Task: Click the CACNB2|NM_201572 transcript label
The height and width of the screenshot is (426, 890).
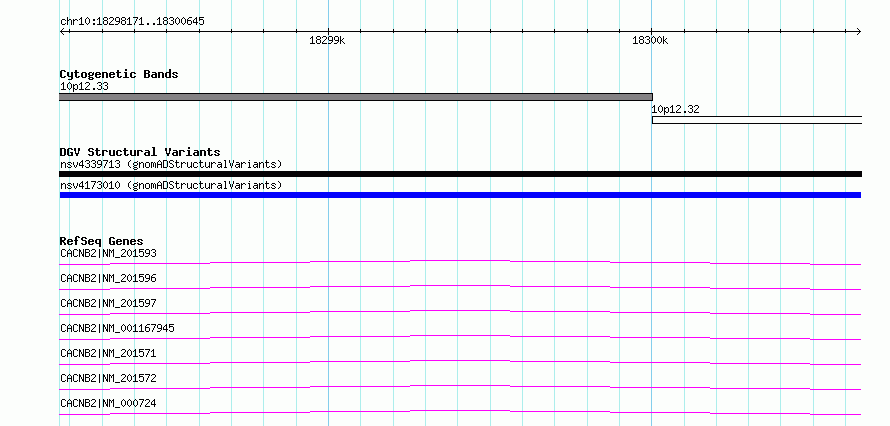Action: click(108, 378)
